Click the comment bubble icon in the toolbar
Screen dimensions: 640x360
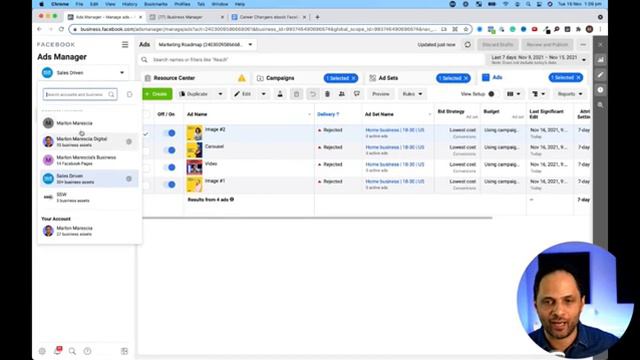pos(357,94)
